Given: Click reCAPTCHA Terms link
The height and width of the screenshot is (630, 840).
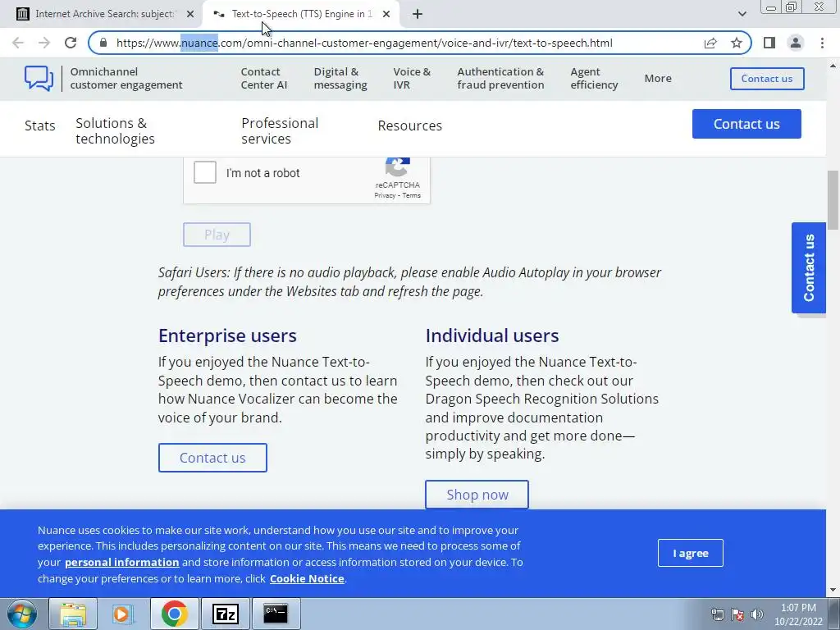Looking at the screenshot, I should coord(412,195).
